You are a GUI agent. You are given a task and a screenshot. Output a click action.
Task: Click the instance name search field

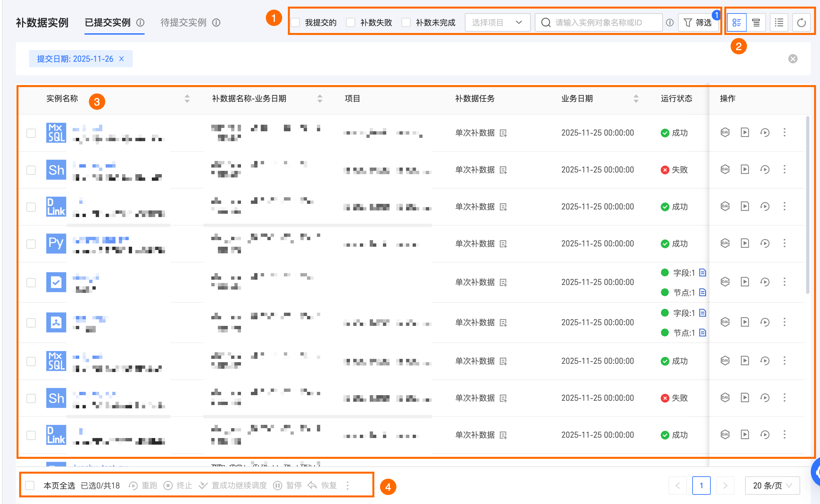(599, 23)
